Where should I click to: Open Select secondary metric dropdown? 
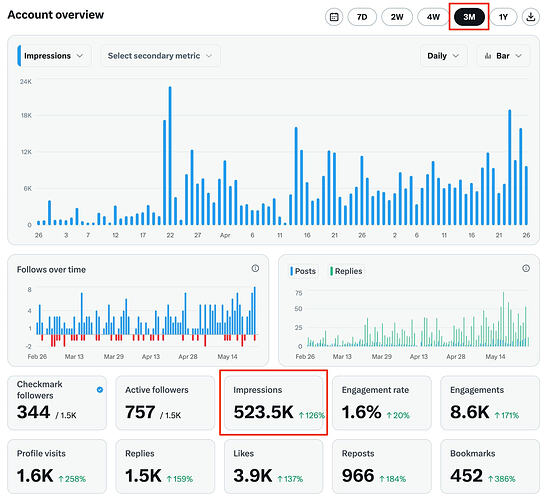[x=160, y=56]
